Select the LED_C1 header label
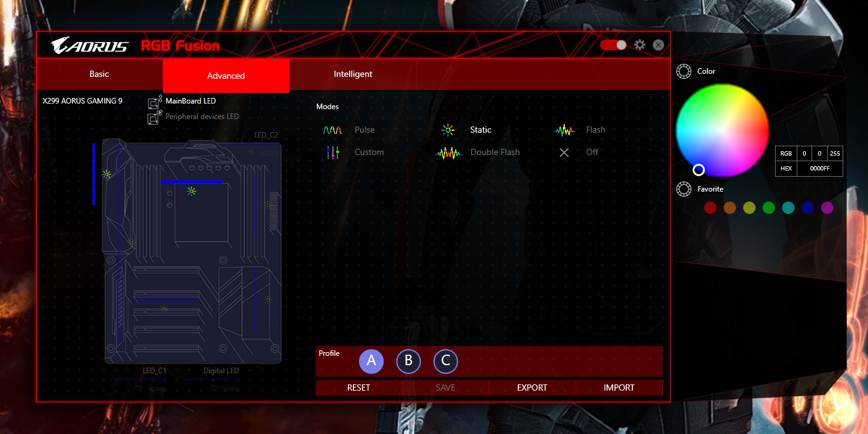This screenshot has height=434, width=868. [x=154, y=371]
